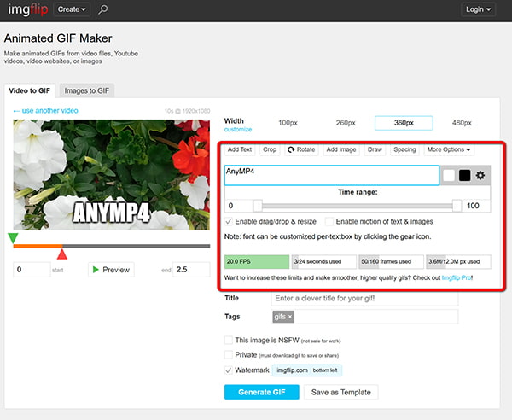The height and width of the screenshot is (420, 512).
Task: Click the flower video preview
Action: [x=111, y=175]
